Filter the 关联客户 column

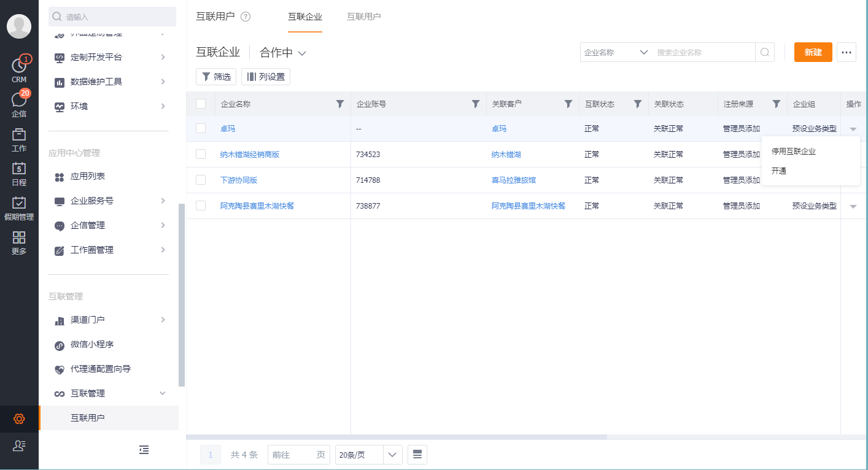click(568, 104)
